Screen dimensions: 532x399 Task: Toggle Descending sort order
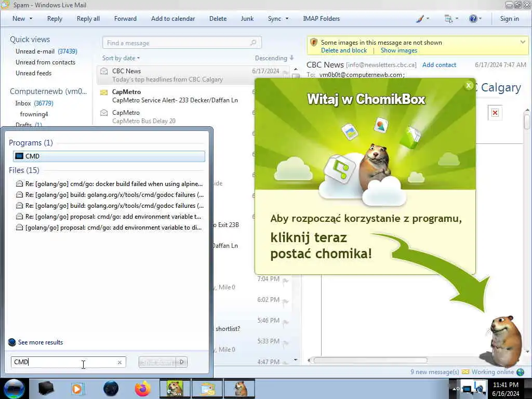274,58
